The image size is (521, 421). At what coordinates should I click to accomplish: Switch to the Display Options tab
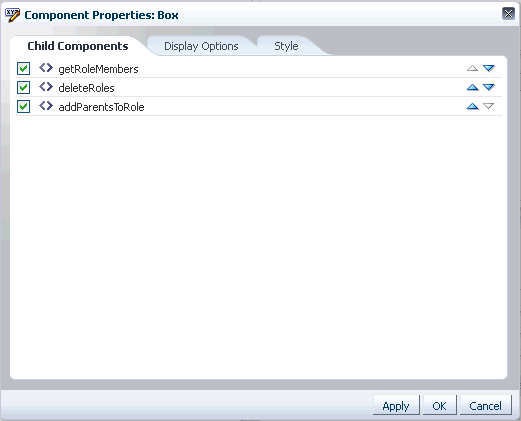(201, 46)
